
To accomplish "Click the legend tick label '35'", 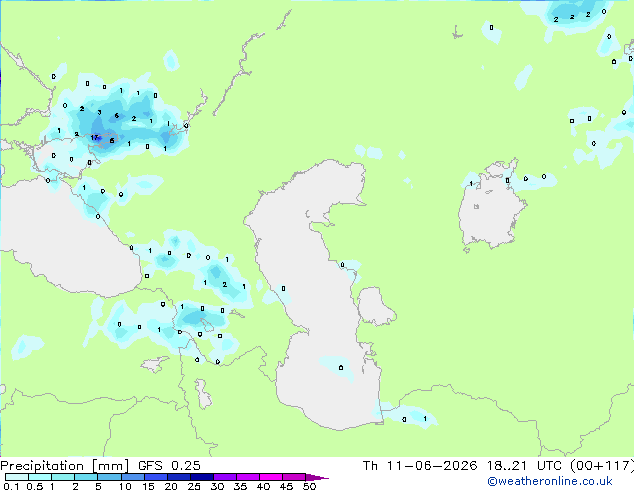I will click(240, 486).
